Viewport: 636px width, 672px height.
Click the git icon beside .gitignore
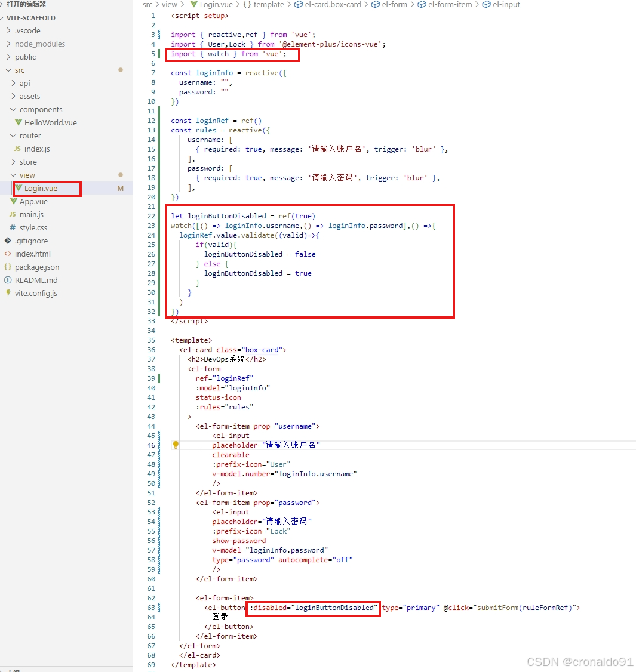click(x=8, y=241)
